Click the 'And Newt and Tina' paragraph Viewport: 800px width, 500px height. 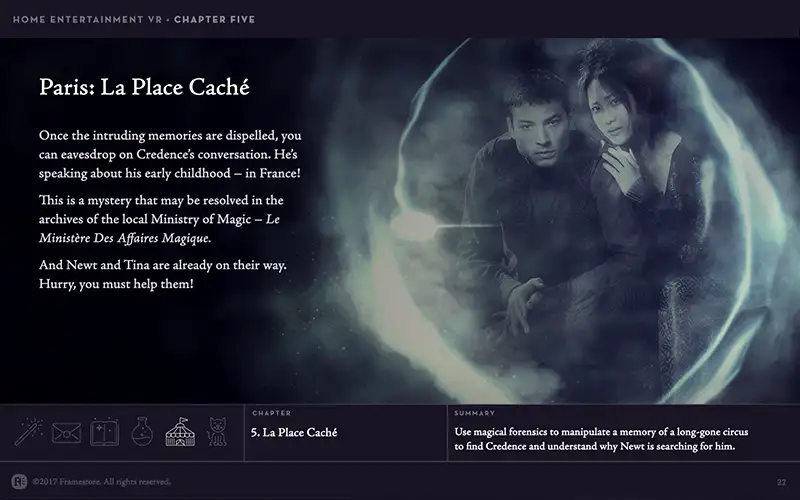coord(163,274)
